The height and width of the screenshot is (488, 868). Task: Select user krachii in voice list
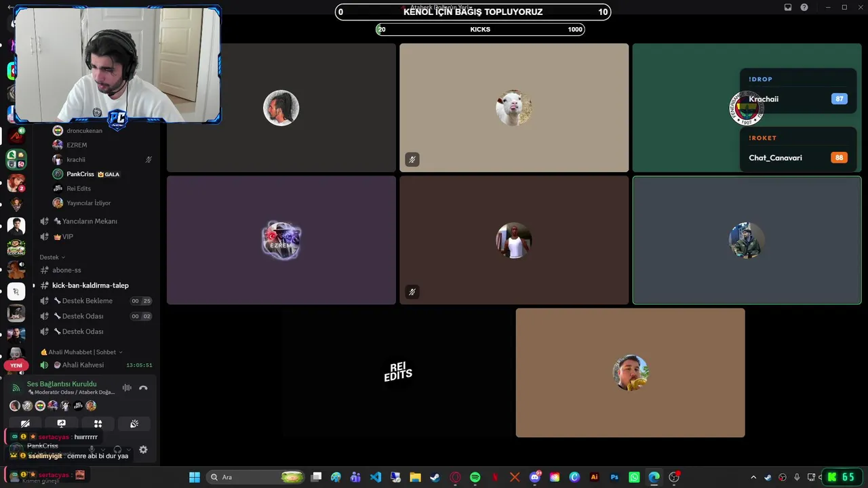click(102, 159)
